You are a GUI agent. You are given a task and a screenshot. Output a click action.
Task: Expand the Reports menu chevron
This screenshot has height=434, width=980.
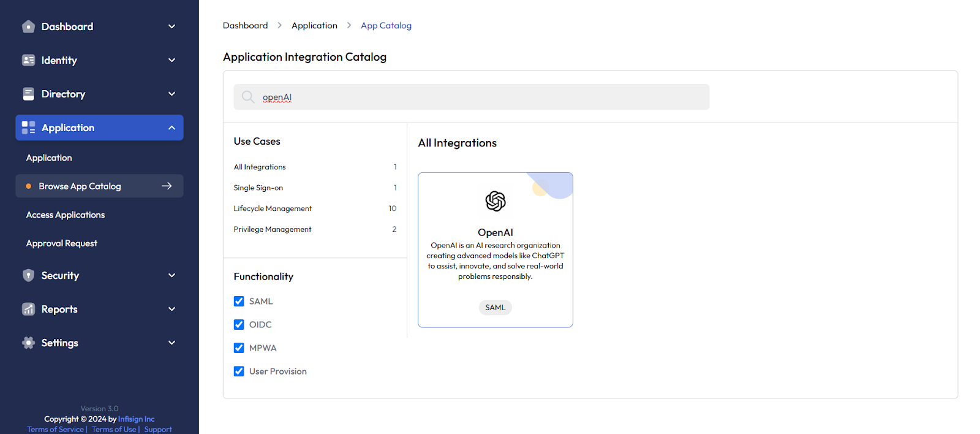click(171, 309)
